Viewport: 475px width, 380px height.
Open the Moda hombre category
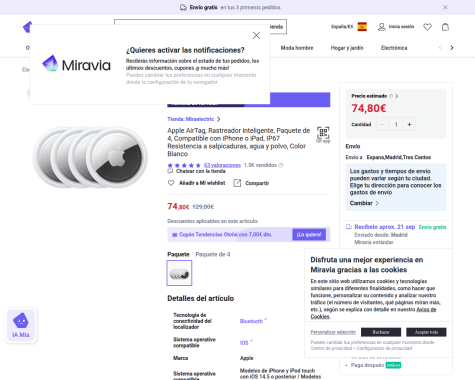297,48
